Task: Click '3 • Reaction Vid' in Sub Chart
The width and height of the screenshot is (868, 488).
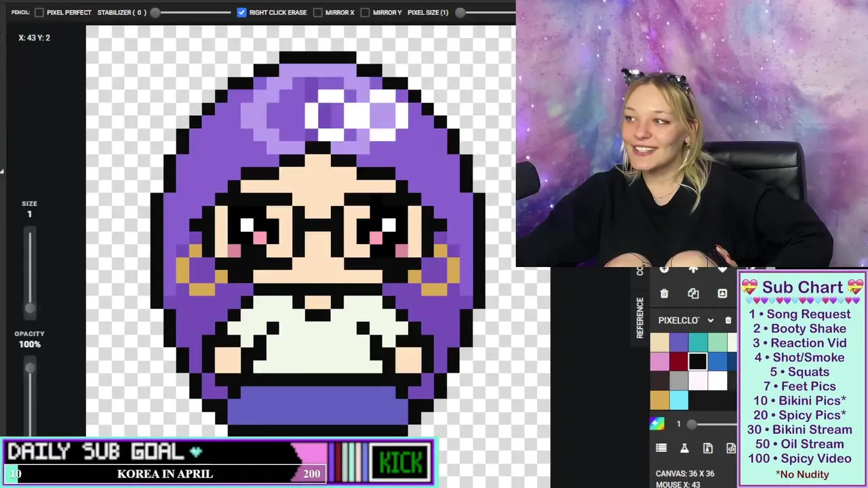Action: (800, 343)
